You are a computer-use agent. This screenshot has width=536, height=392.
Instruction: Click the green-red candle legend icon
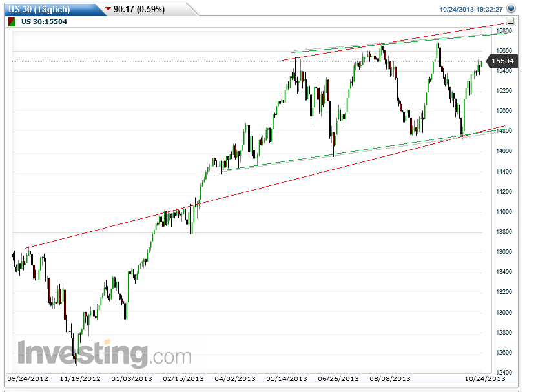10,21
